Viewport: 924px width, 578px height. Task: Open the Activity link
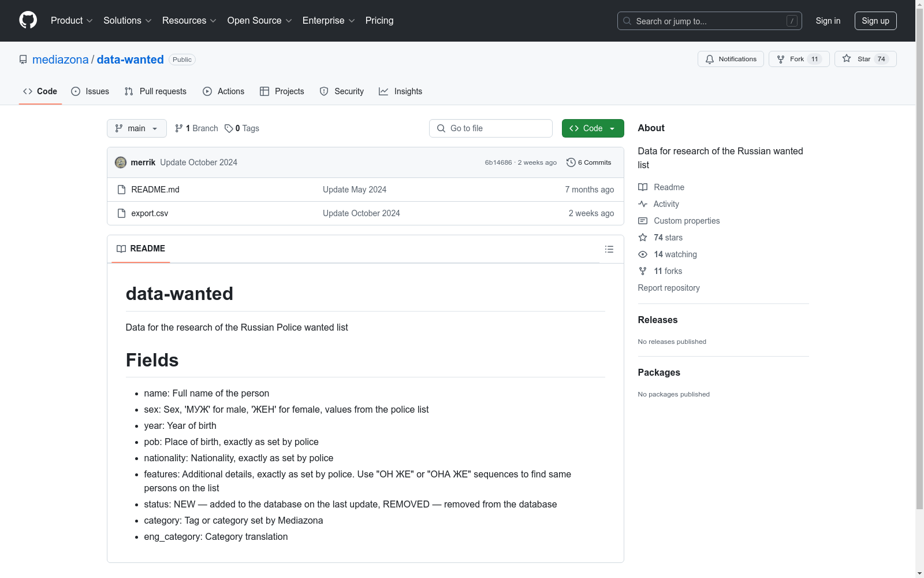(x=666, y=204)
